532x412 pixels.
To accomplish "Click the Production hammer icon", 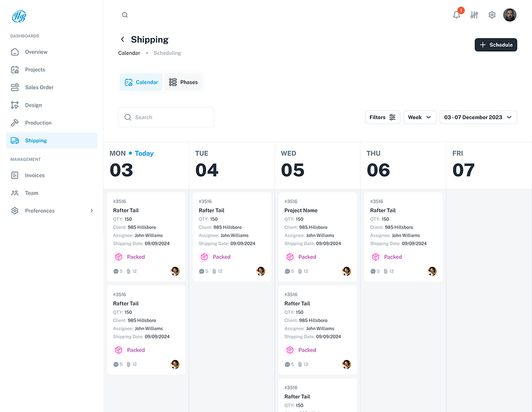I will click(x=15, y=123).
